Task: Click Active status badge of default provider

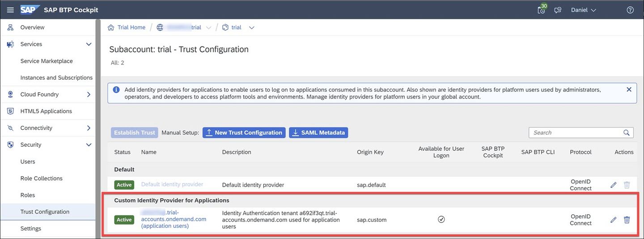Action: (x=124, y=185)
